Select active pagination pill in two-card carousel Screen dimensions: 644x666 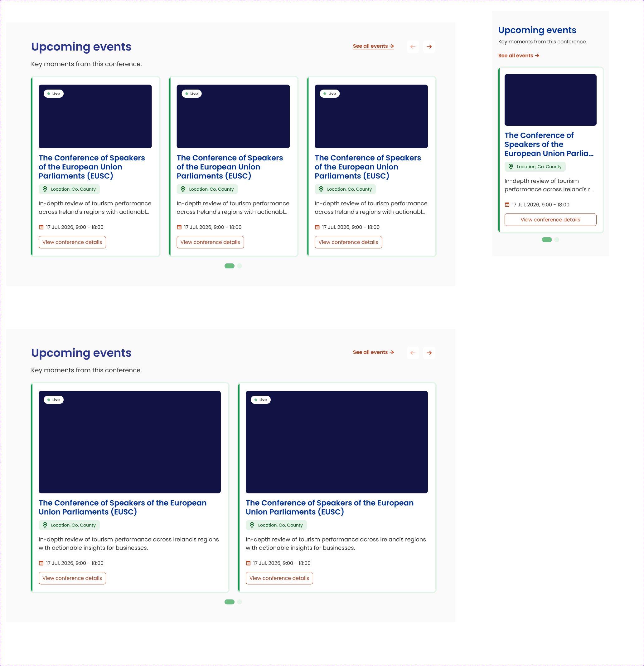point(230,602)
